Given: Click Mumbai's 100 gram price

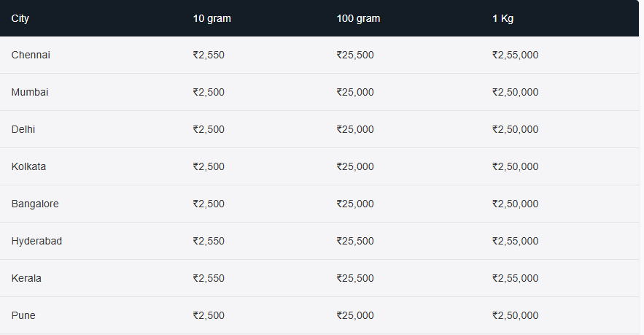Looking at the screenshot, I should [x=355, y=92].
